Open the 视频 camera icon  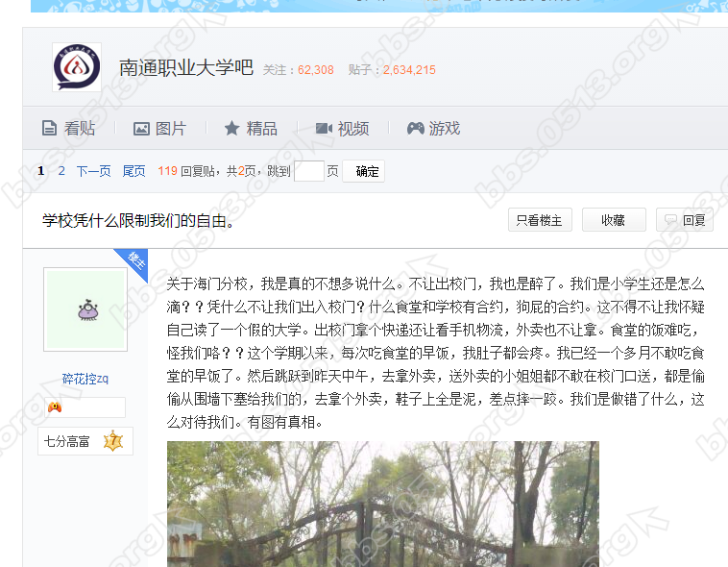pyautogui.click(x=324, y=128)
